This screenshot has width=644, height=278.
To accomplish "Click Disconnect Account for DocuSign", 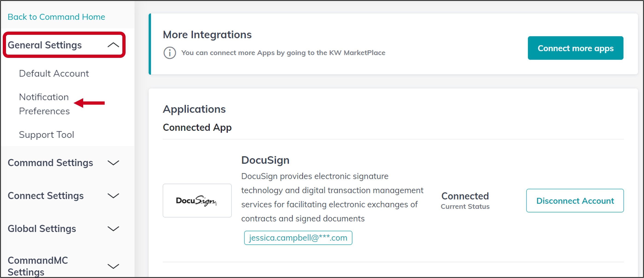I will point(575,201).
